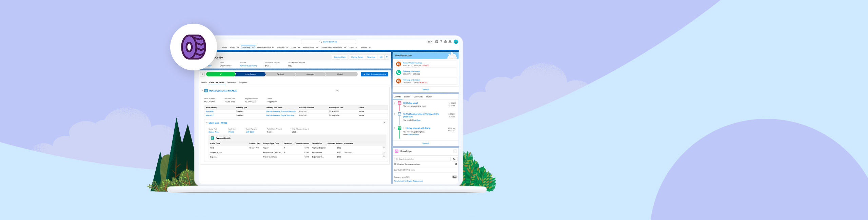Click the Approve Claim button
The width and height of the screenshot is (868, 220).
[x=340, y=57]
